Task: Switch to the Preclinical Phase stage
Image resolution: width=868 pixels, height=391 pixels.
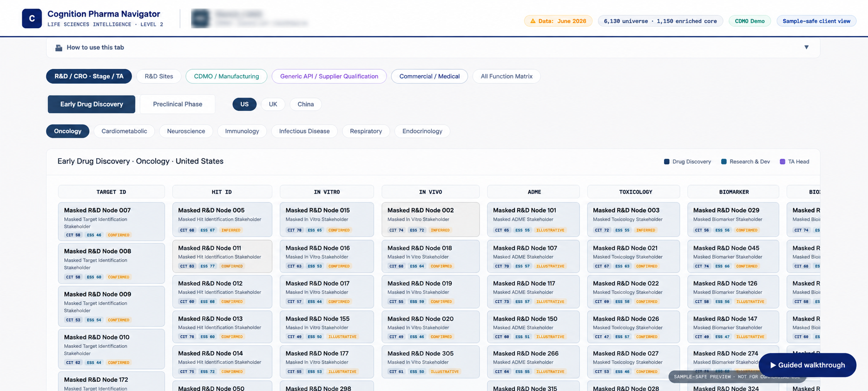Action: tap(178, 104)
